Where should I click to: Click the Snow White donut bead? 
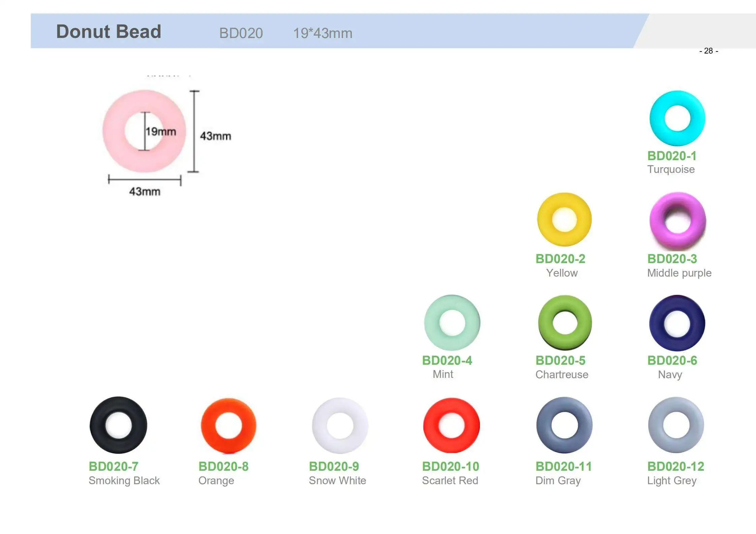(x=340, y=426)
